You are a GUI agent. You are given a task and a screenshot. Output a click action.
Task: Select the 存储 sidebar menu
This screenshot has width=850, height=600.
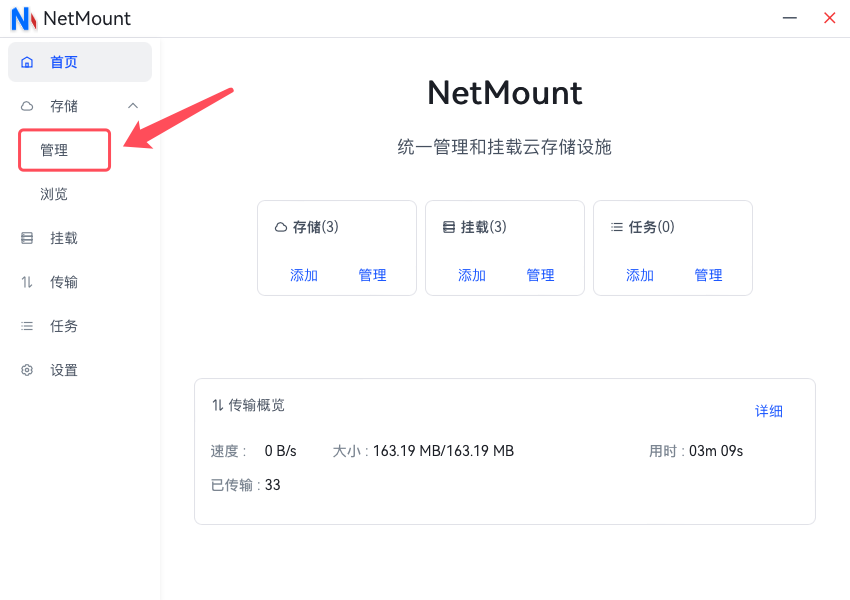[x=80, y=106]
